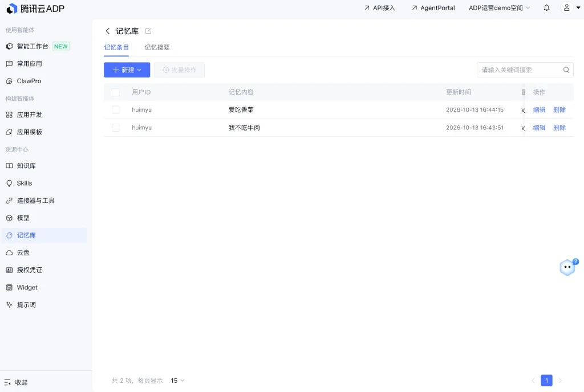Go to the previous page arrow
584x392 pixels.
pos(533,381)
